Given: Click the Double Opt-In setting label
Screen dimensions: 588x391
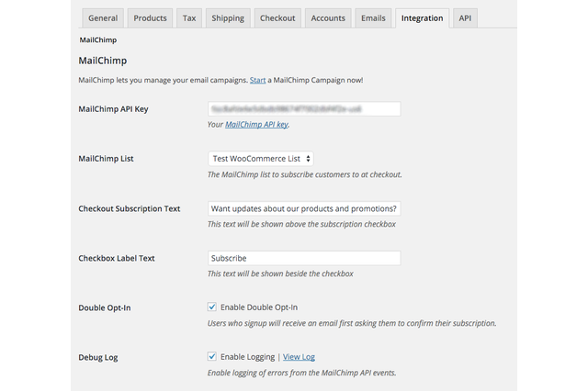Looking at the screenshot, I should tap(105, 307).
